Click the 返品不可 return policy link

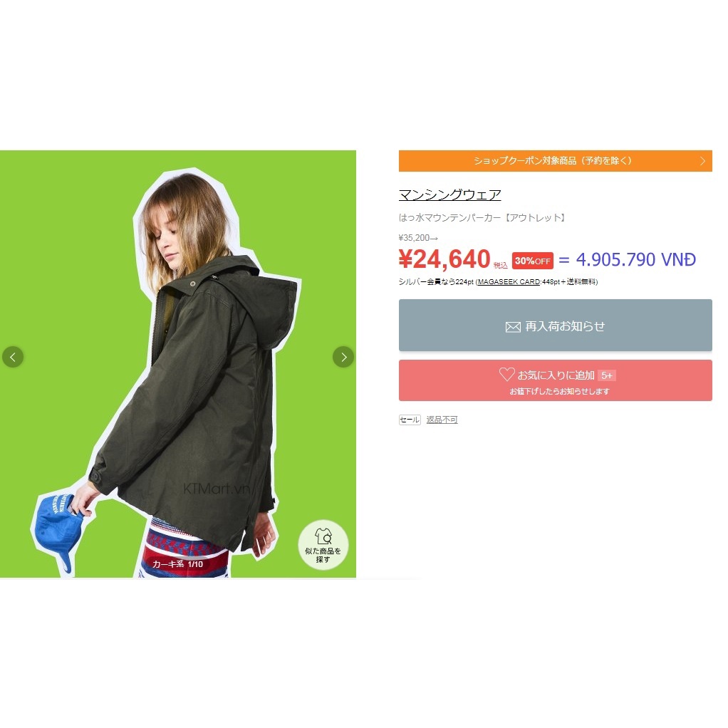tap(442, 420)
